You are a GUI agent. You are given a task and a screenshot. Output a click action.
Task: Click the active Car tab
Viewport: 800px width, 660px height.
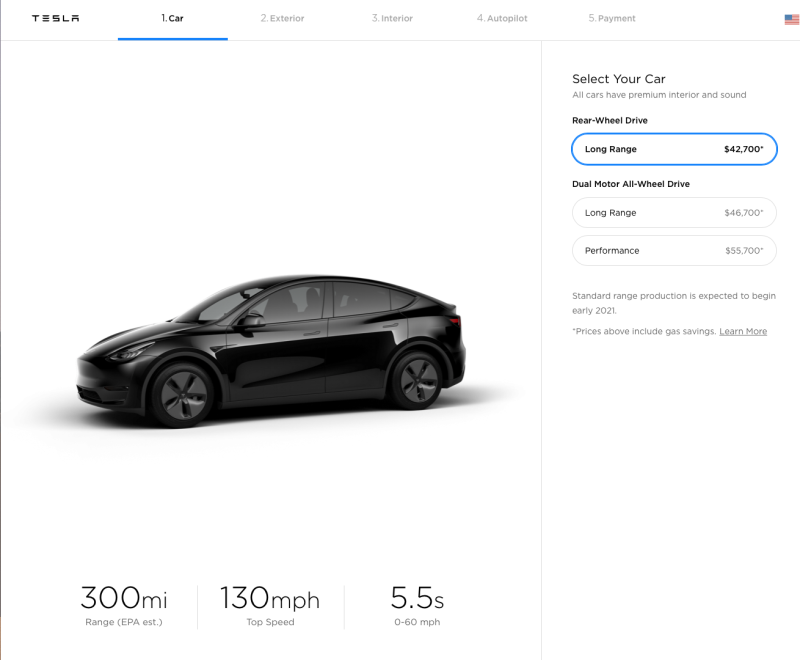(x=172, y=18)
